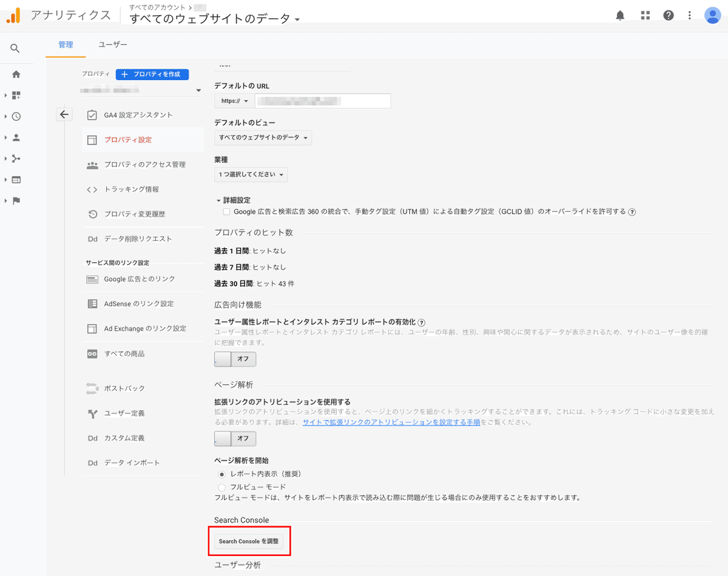Toggle ユーザー属性レポート switch currently オフ
728x576 pixels.
(x=235, y=359)
